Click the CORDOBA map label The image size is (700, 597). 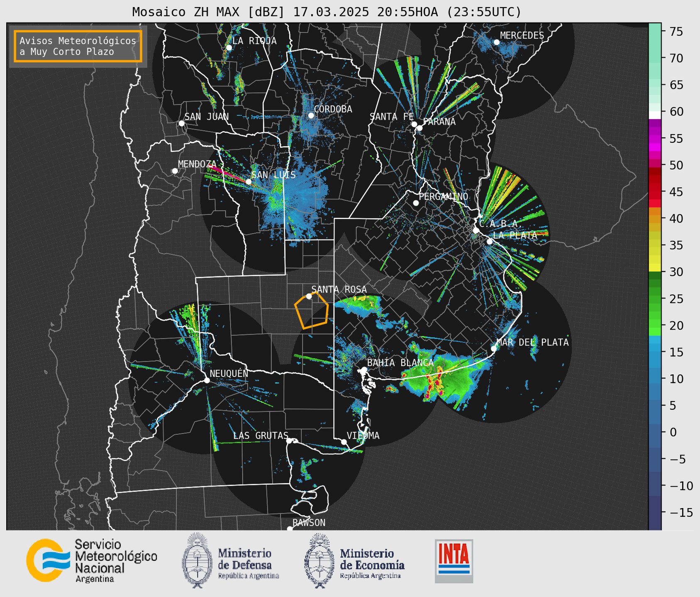pos(333,109)
